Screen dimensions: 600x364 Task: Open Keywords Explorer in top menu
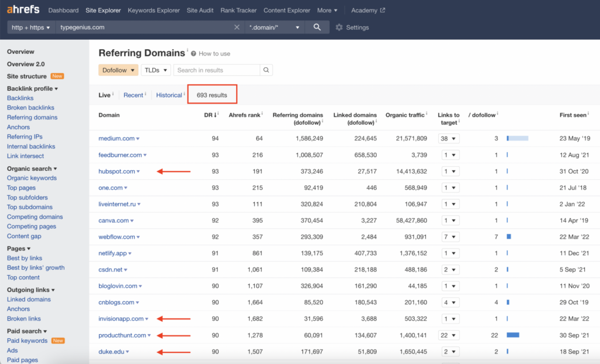(x=154, y=11)
